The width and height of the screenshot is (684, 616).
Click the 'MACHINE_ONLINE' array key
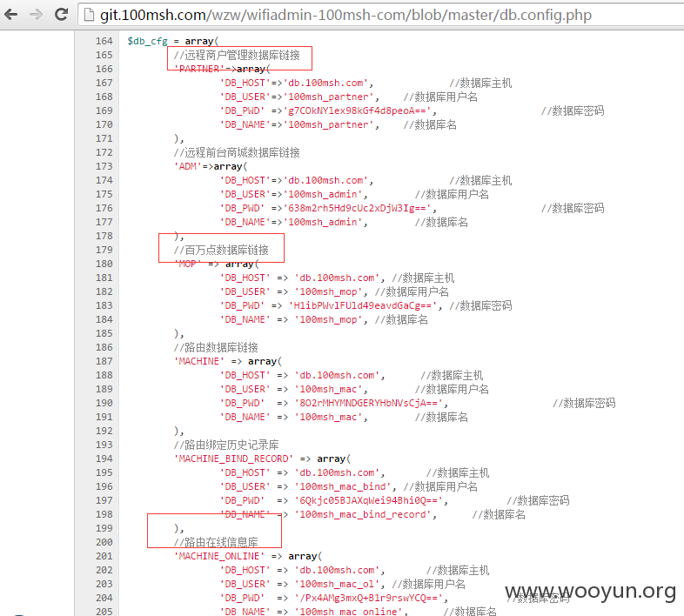click(x=219, y=556)
